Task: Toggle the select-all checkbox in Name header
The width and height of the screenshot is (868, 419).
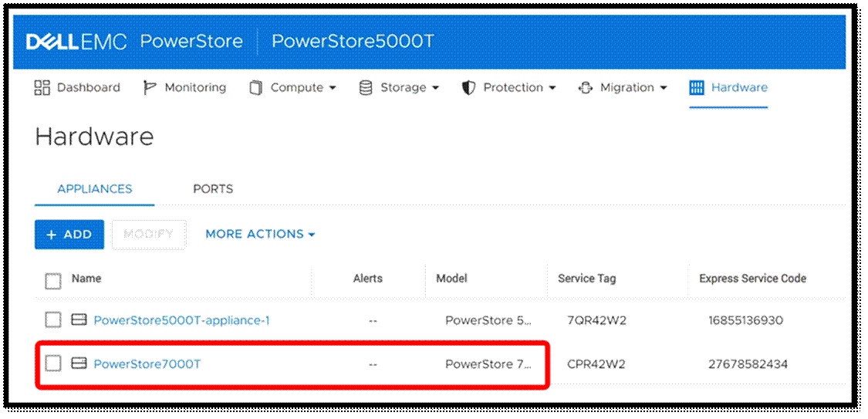Action: (52, 280)
